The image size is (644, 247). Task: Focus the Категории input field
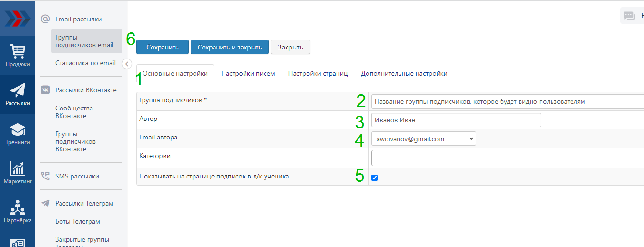(507, 158)
